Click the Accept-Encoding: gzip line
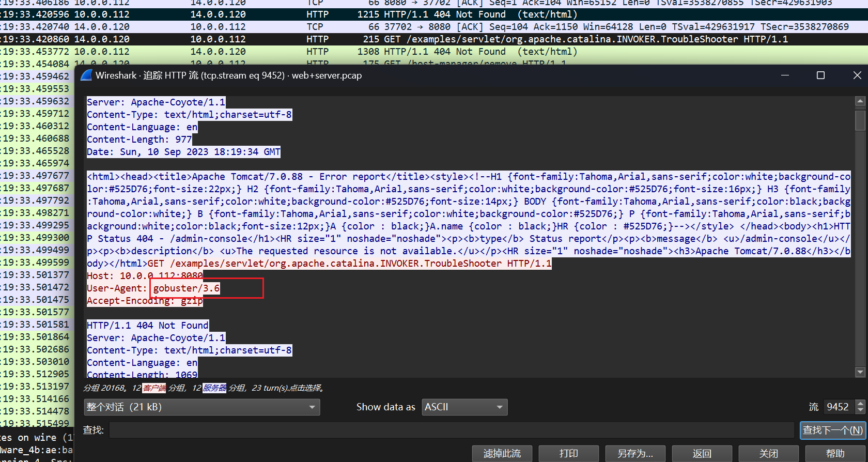The width and height of the screenshot is (868, 462). coord(145,301)
